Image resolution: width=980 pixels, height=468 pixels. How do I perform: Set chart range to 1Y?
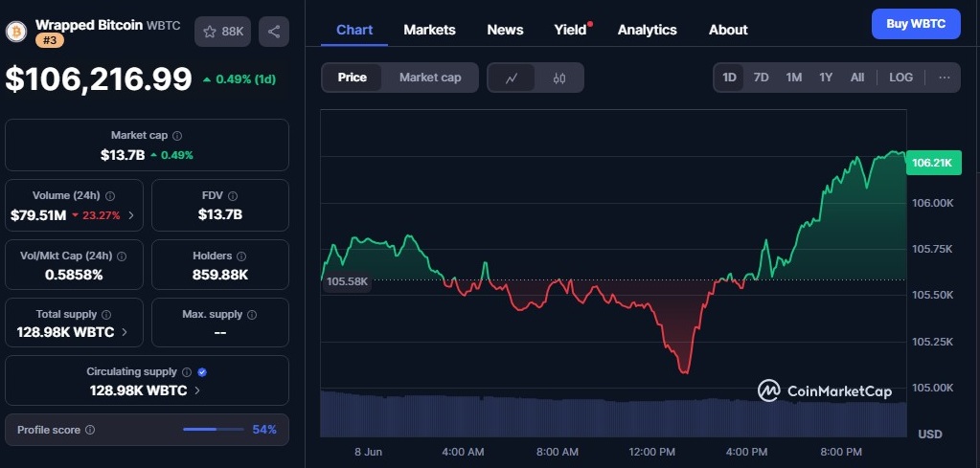pyautogui.click(x=826, y=78)
